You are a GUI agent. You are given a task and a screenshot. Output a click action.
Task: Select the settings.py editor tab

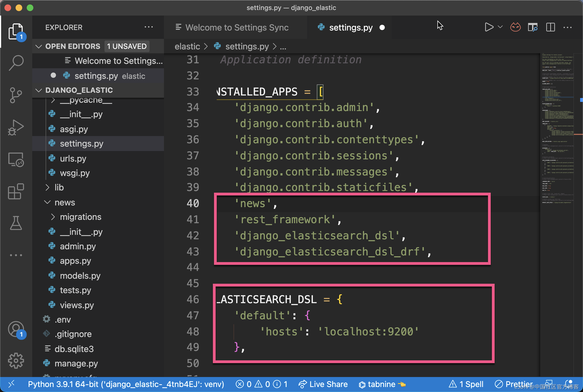(350, 27)
